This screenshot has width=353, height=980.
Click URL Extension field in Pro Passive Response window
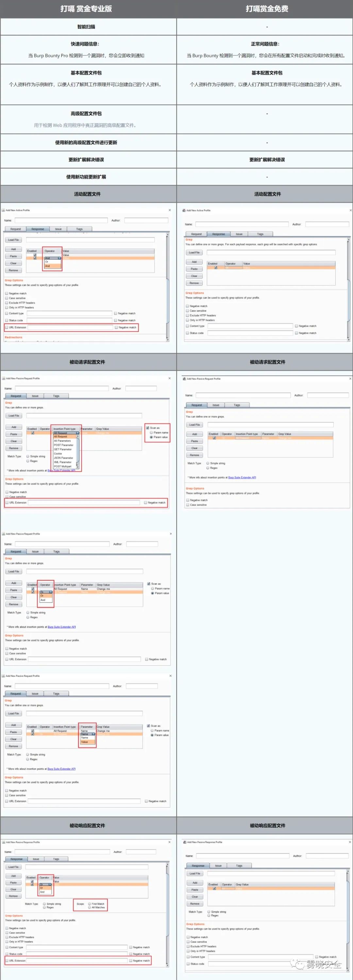click(76, 961)
